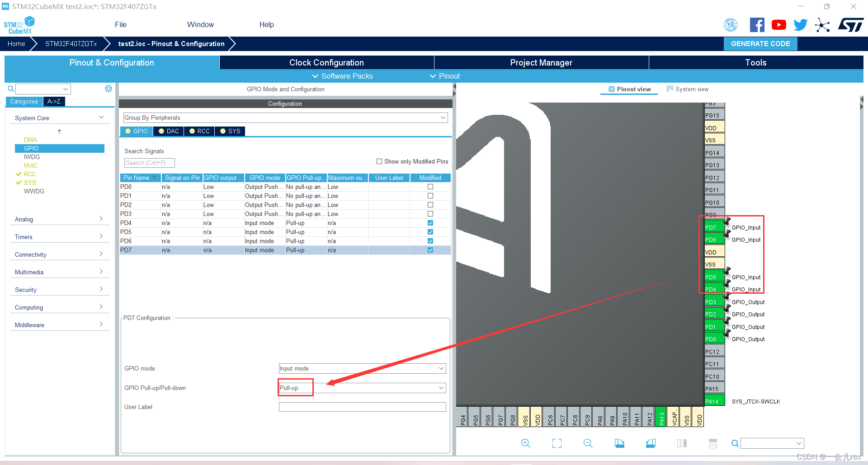Open the ST community network icon
This screenshot has height=465, width=868.
click(822, 25)
